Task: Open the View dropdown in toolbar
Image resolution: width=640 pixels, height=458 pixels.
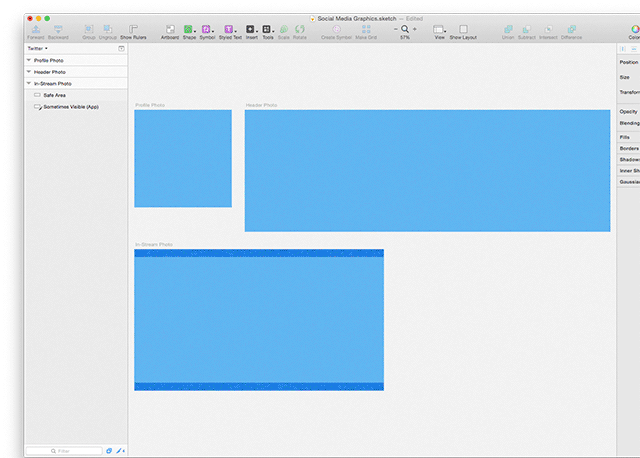Action: click(x=439, y=29)
